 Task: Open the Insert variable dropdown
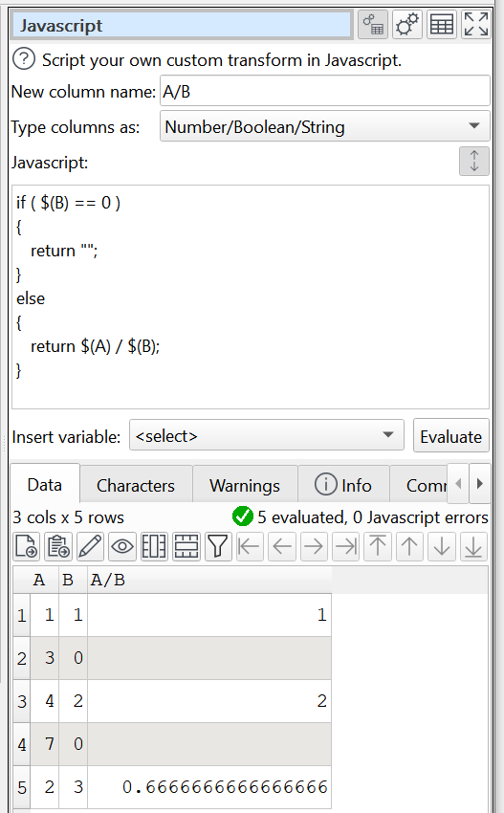tap(267, 435)
